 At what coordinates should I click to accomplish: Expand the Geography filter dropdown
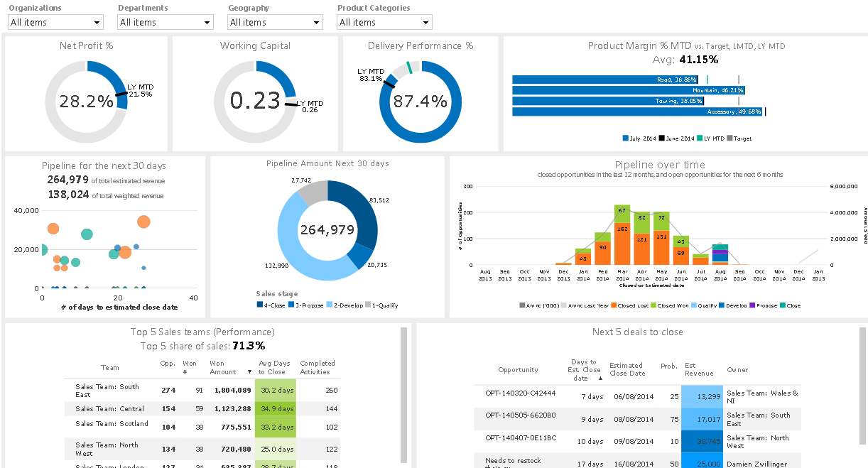coord(276,22)
